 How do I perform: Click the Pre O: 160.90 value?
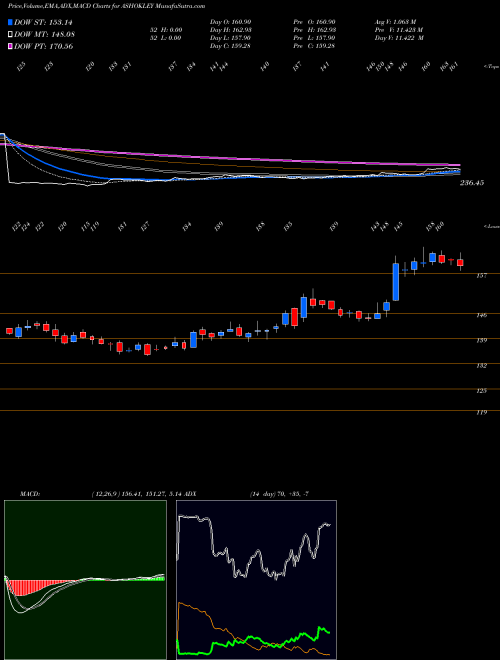click(x=314, y=21)
